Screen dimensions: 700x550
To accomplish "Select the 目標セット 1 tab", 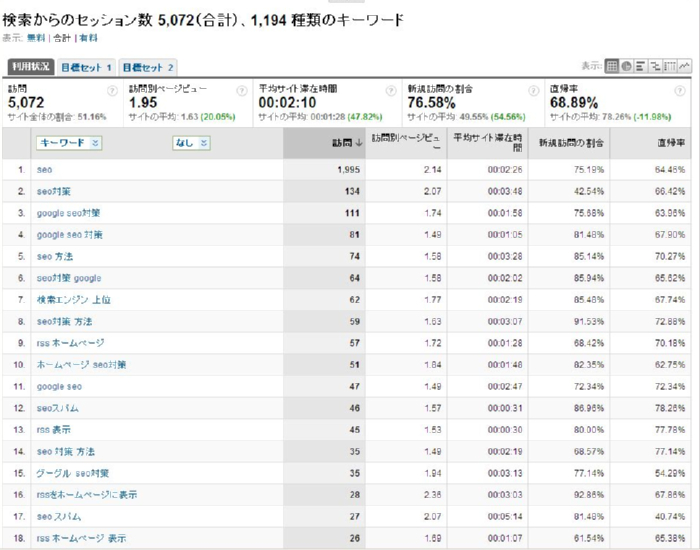I will pos(86,67).
